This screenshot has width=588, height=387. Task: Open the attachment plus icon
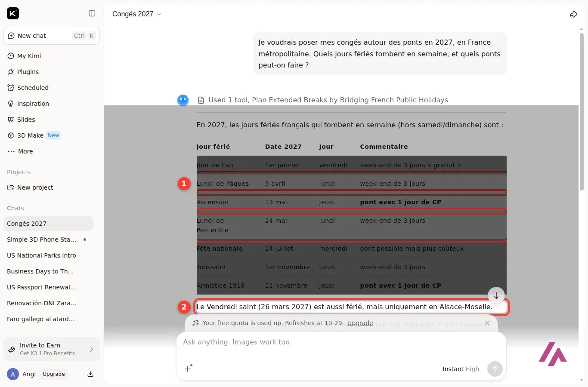[188, 369]
